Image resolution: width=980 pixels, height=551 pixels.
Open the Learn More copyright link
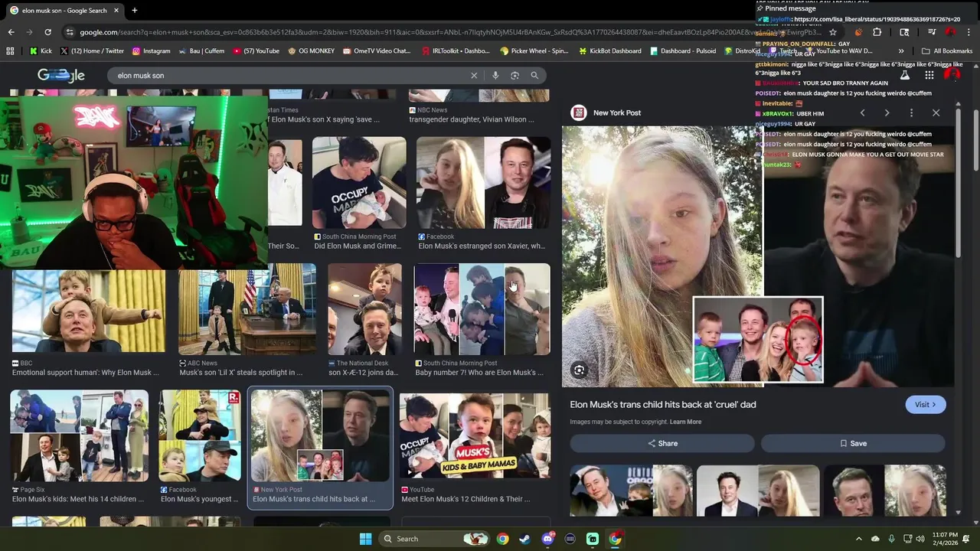(685, 422)
